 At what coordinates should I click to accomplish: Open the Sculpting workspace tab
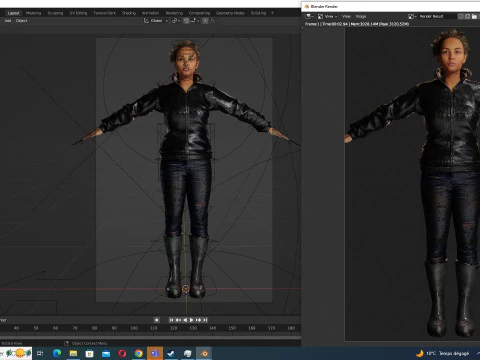click(55, 13)
